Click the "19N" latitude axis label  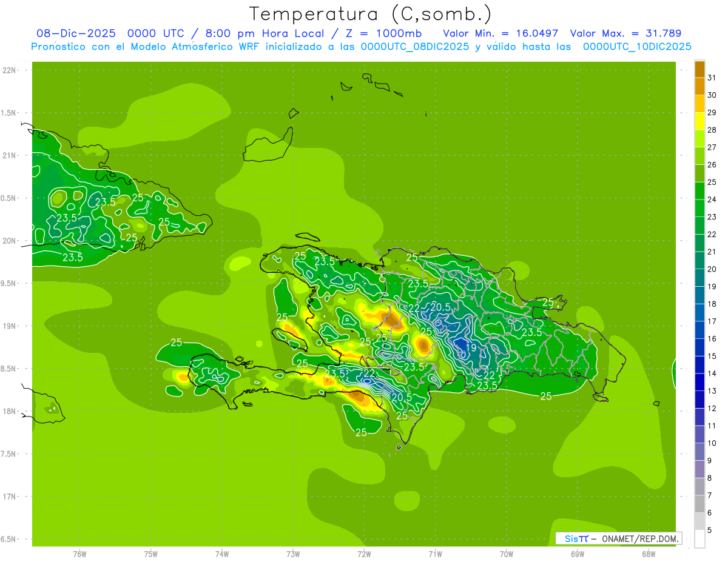pos(8,326)
